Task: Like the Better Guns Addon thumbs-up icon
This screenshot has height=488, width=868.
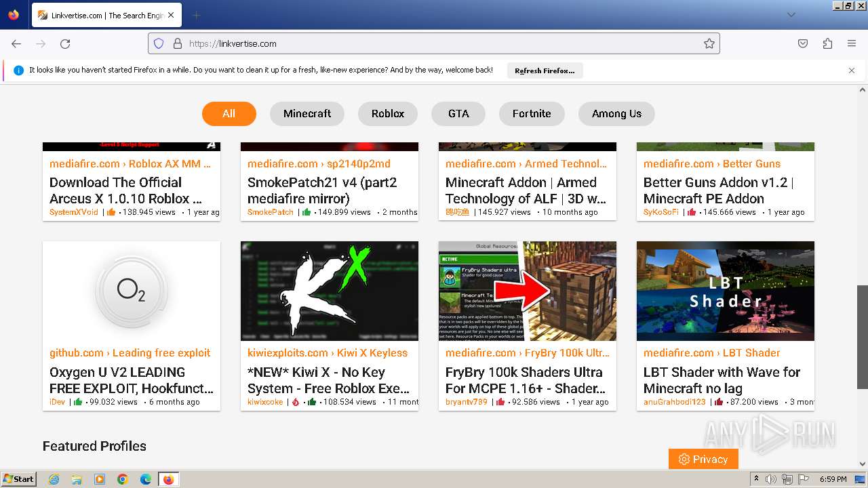Action: pos(692,212)
